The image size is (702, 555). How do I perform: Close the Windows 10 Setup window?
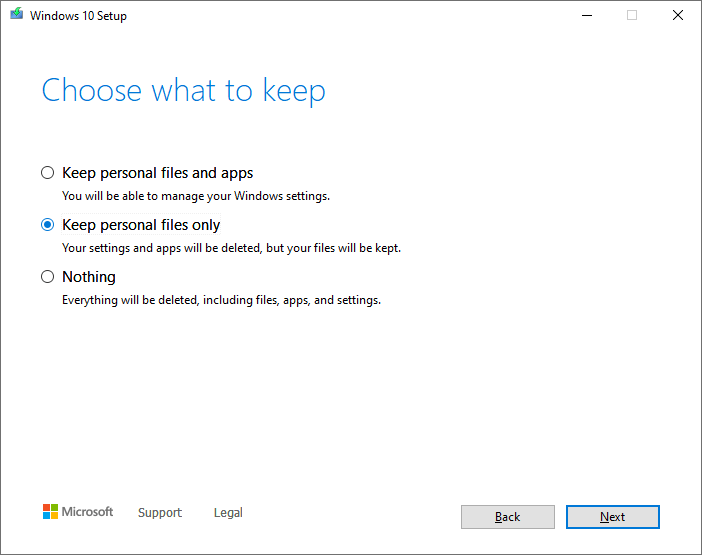tap(678, 15)
